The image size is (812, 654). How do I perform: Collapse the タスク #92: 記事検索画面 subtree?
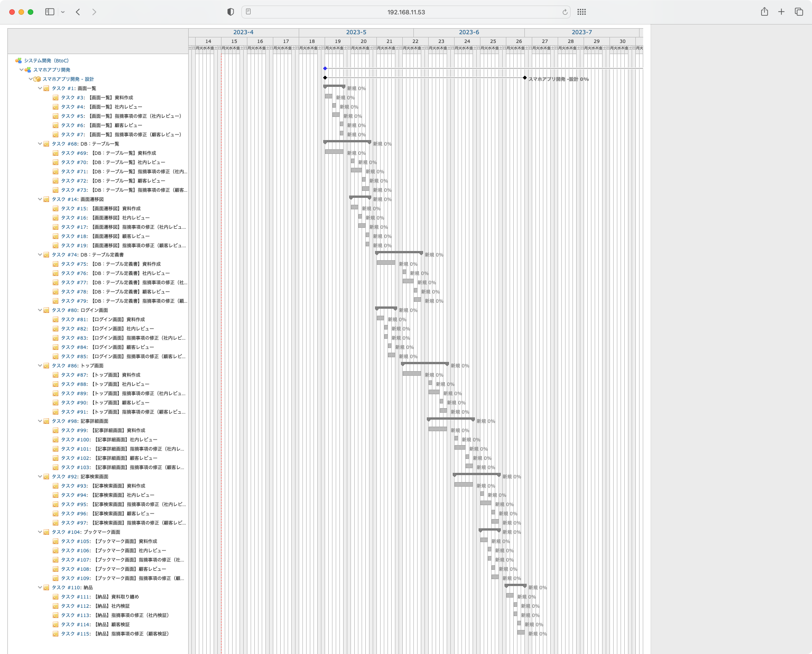tap(40, 476)
